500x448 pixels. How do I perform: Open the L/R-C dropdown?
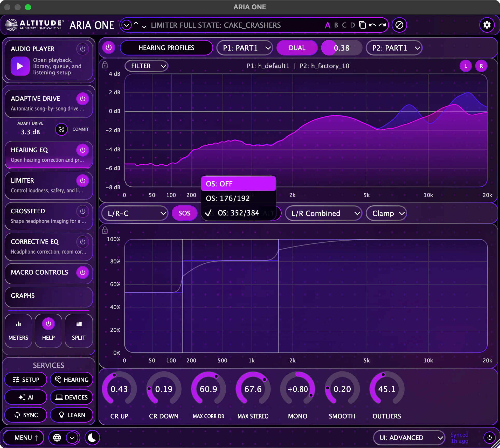[135, 213]
